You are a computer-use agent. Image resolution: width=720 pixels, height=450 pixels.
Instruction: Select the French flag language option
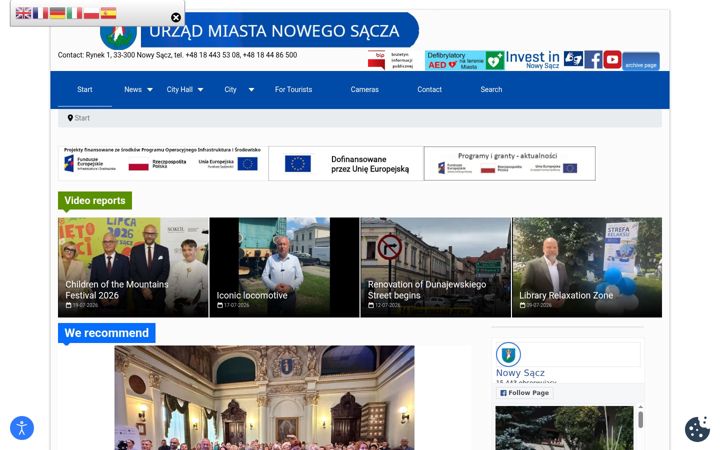[40, 13]
